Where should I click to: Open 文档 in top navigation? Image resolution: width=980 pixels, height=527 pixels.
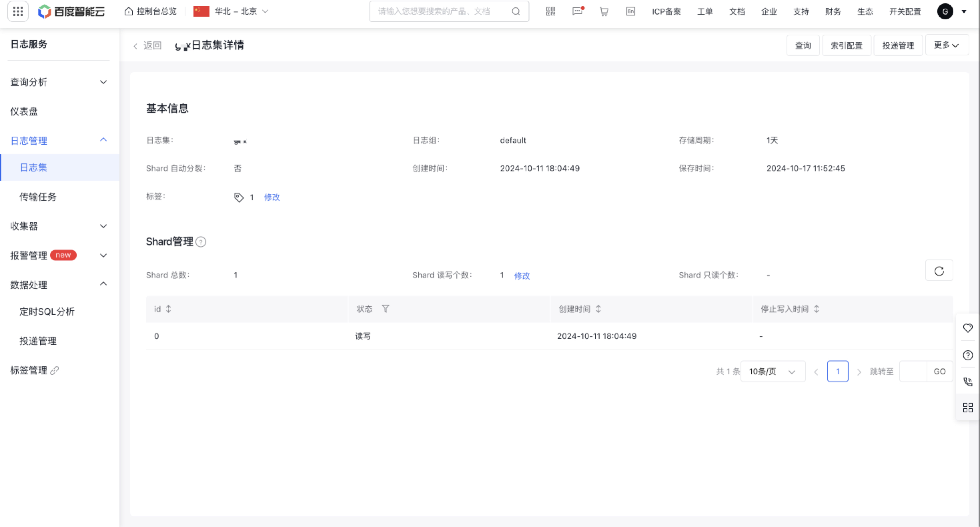(737, 11)
